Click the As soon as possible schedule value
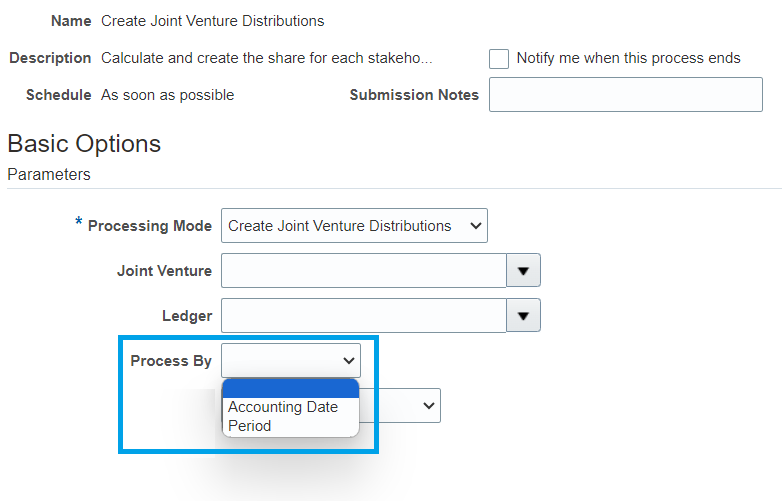Screen dimensions: 782x501 click(x=168, y=95)
